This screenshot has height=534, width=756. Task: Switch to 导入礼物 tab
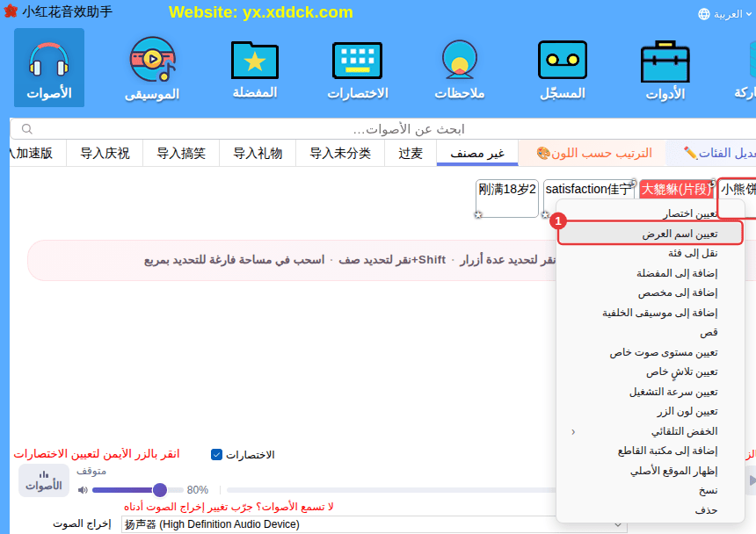pyautogui.click(x=258, y=153)
